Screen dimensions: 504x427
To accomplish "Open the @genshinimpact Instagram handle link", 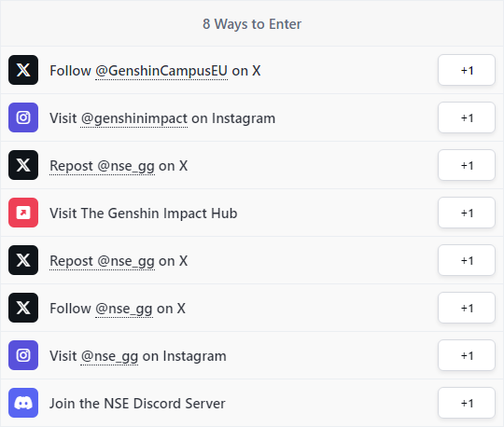I will (134, 118).
